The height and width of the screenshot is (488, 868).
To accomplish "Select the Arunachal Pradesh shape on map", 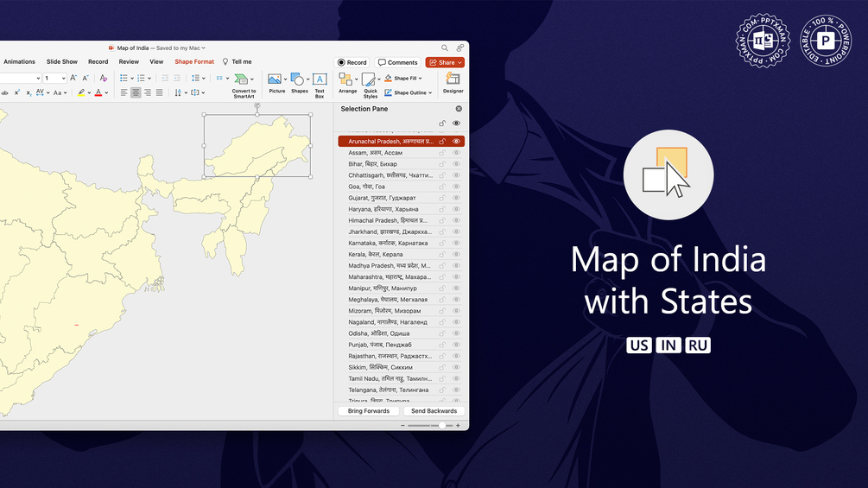I will click(257, 146).
